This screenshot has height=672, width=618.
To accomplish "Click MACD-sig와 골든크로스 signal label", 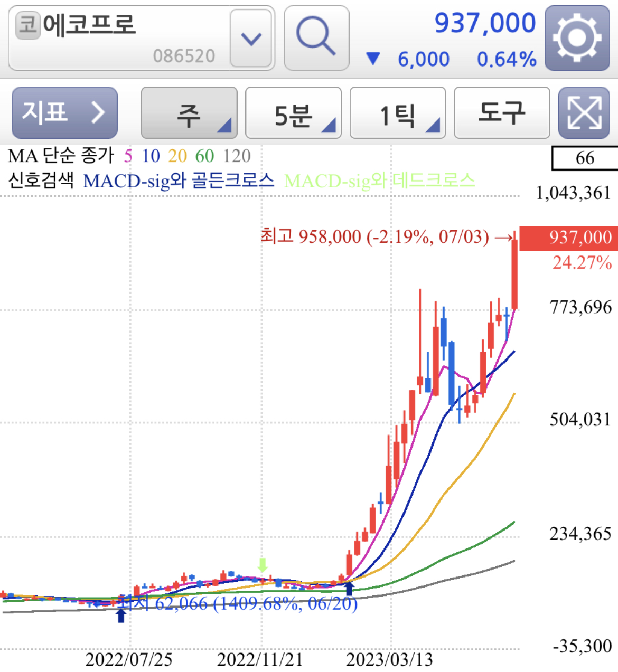I will click(179, 181).
